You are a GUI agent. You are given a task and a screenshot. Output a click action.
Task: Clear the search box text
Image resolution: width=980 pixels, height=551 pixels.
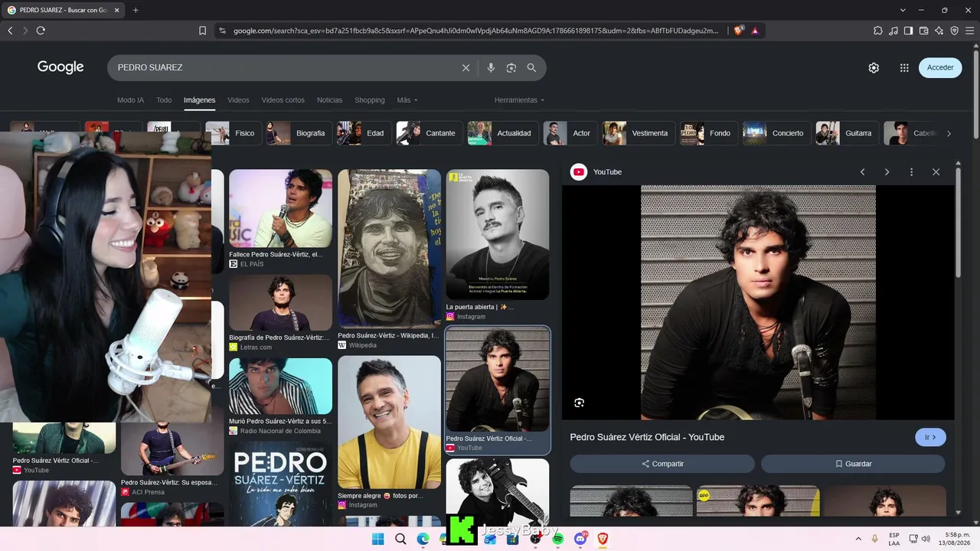pos(465,67)
